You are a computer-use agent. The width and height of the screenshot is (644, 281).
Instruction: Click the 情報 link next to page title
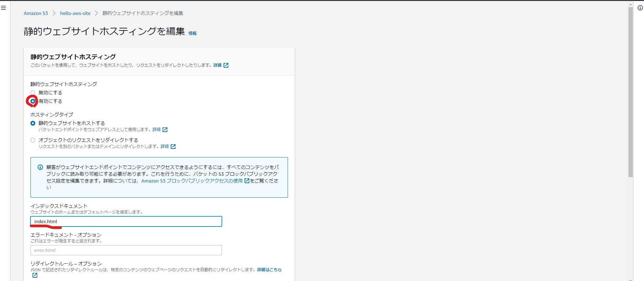[x=192, y=33]
